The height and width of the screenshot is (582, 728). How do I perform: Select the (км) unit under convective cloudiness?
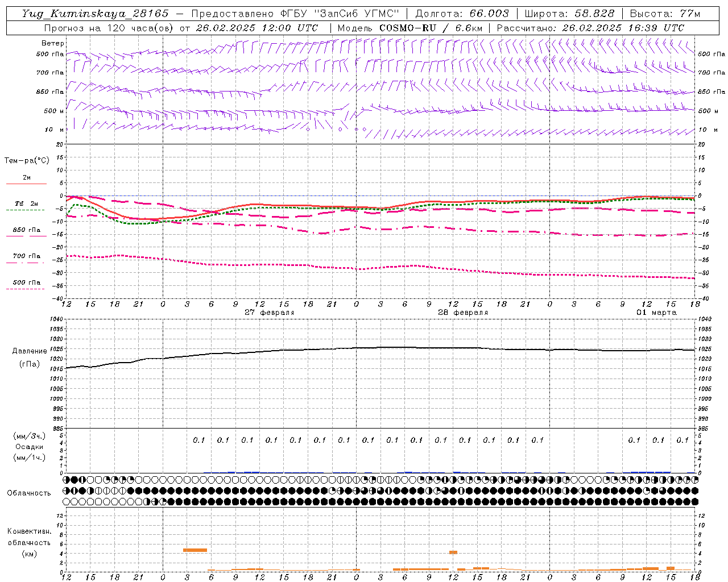coord(29,554)
